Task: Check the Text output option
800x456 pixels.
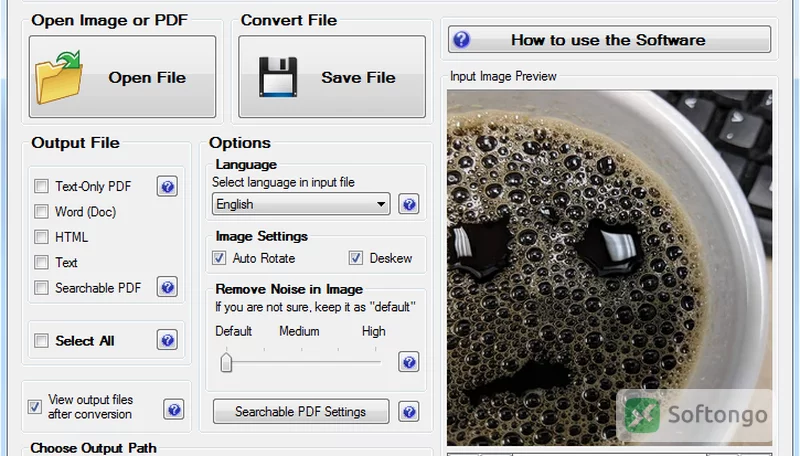Action: (x=41, y=262)
